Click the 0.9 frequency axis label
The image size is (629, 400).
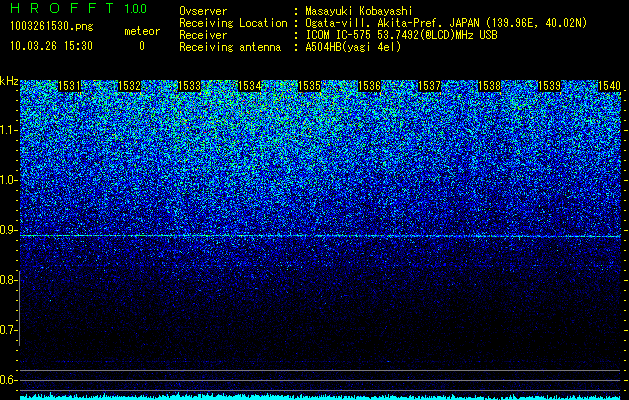[9, 230]
